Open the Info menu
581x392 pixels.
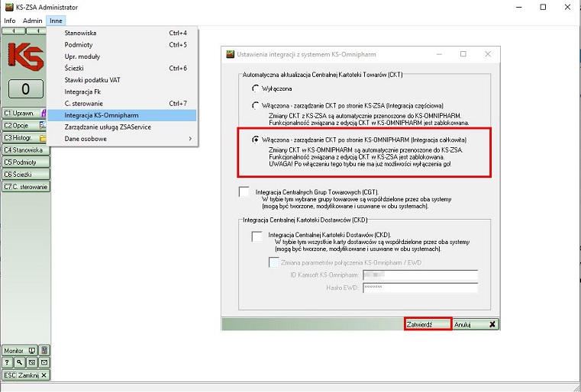pyautogui.click(x=10, y=21)
